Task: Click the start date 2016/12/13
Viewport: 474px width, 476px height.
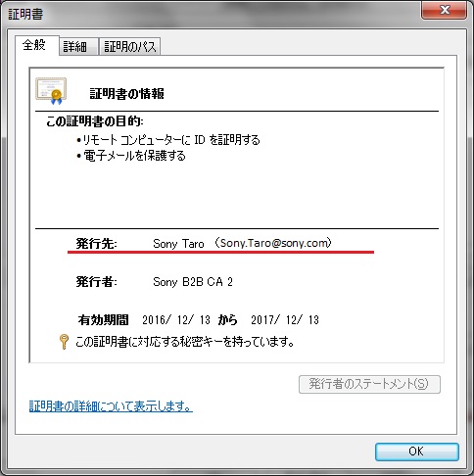Action: [176, 320]
